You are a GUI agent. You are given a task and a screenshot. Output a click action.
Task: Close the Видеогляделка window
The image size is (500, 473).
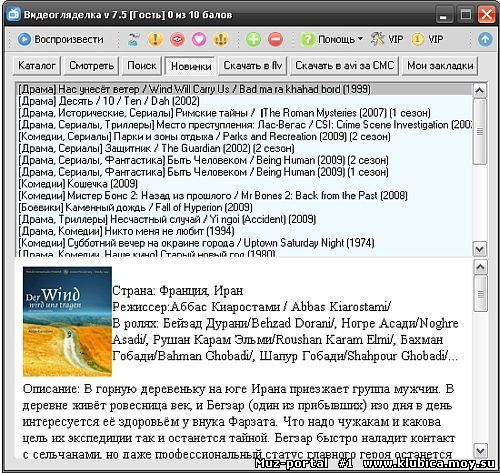pos(486,15)
